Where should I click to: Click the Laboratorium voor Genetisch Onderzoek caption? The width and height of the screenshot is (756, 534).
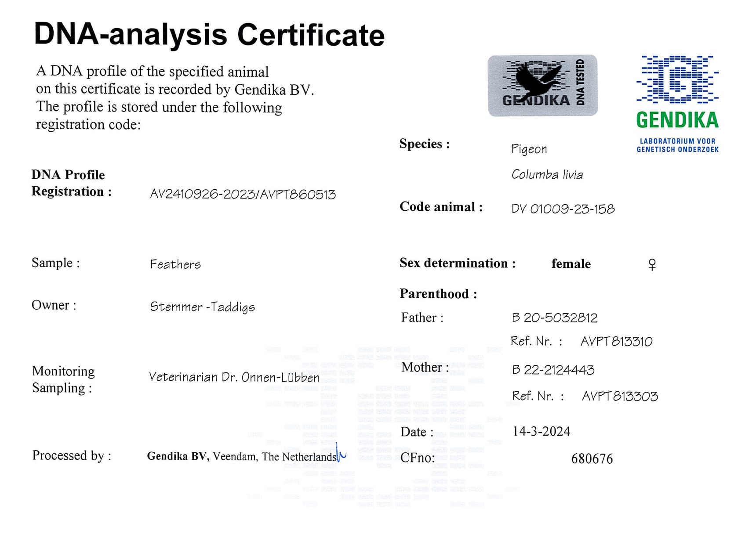click(x=678, y=145)
